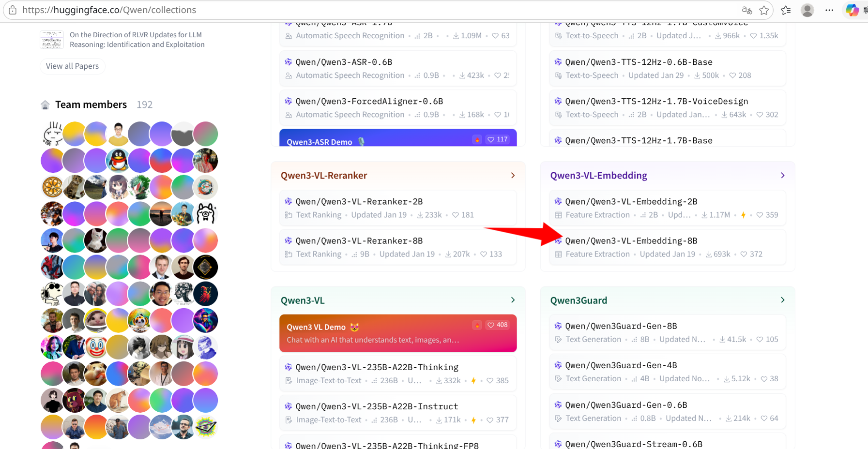The height and width of the screenshot is (449, 868).
Task: Launch the Copilot icon in the browser toolbar
Action: [x=852, y=10]
